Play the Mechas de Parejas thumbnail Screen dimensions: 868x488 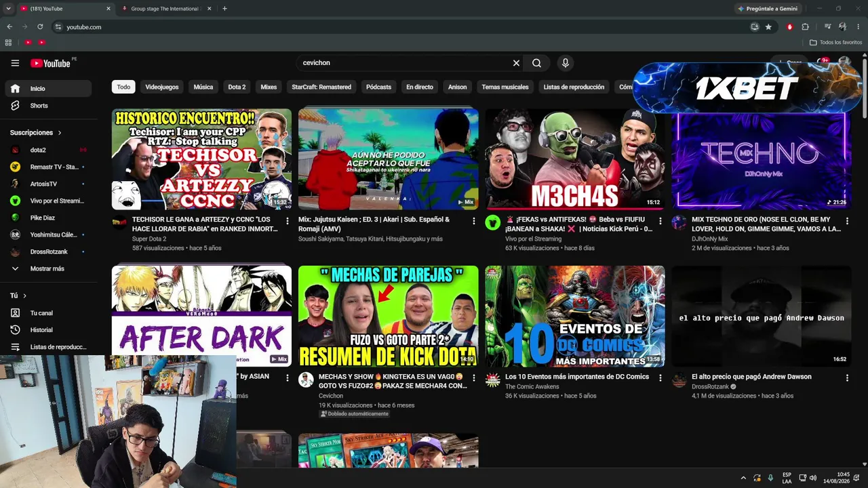coord(388,316)
